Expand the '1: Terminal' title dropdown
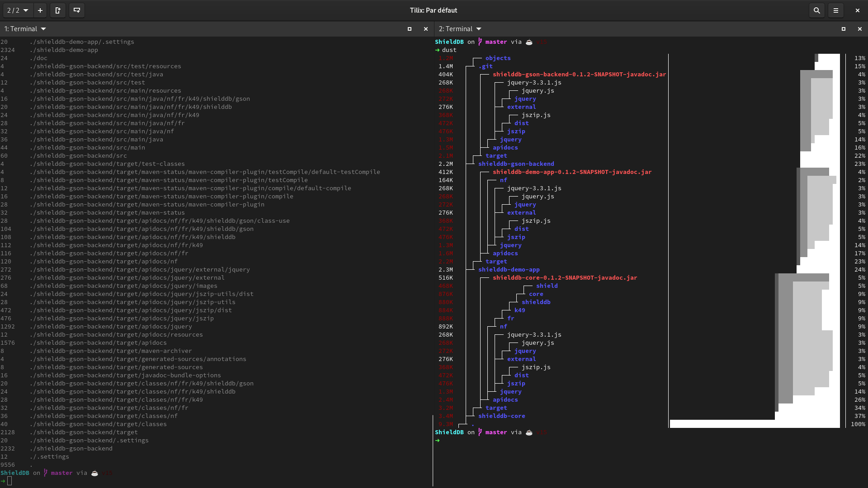The image size is (868, 488). tap(43, 29)
